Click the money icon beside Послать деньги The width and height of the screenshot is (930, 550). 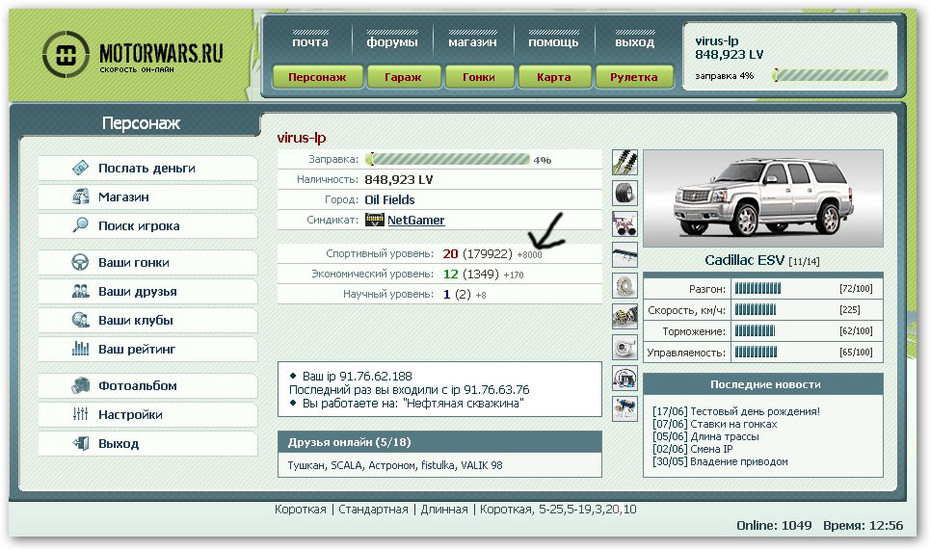point(80,168)
